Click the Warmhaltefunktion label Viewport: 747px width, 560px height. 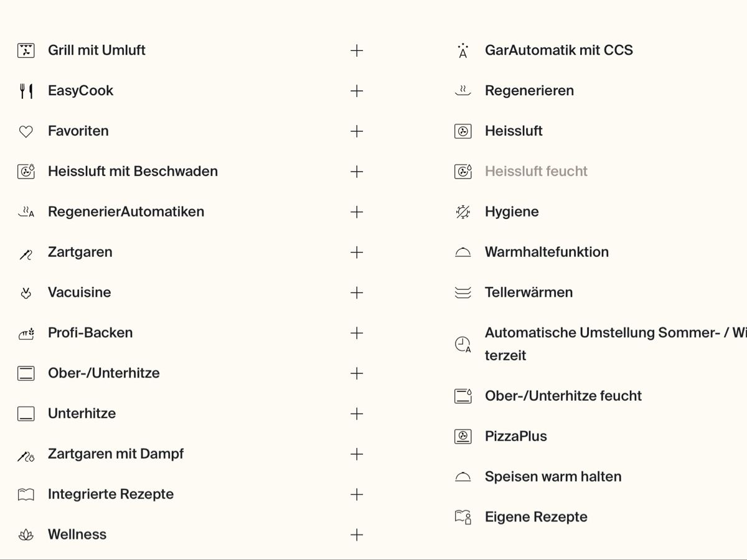[547, 252]
